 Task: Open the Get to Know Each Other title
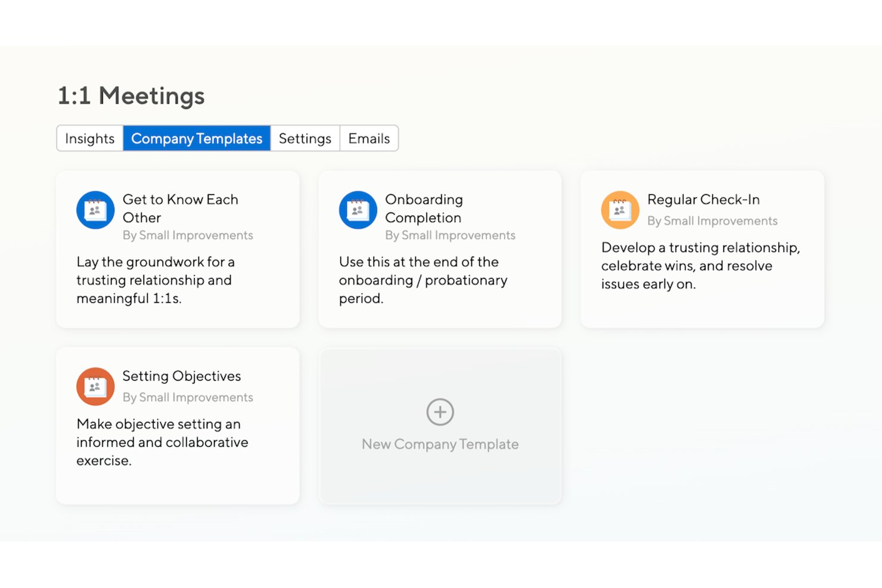(181, 209)
